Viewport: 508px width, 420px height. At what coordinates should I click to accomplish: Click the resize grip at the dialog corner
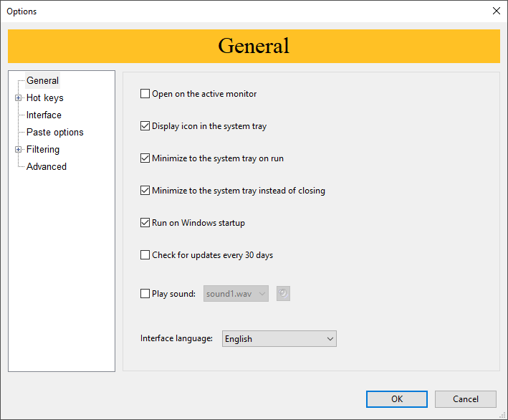click(502, 415)
